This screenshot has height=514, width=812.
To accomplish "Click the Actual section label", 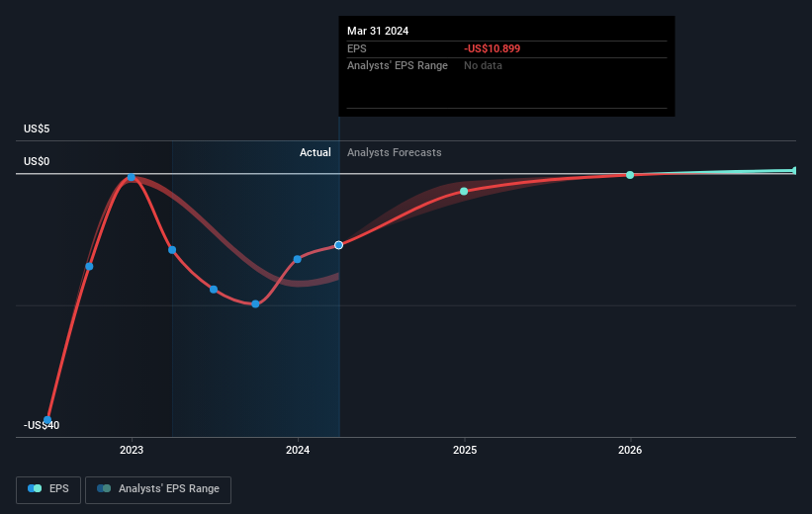I will [x=316, y=152].
